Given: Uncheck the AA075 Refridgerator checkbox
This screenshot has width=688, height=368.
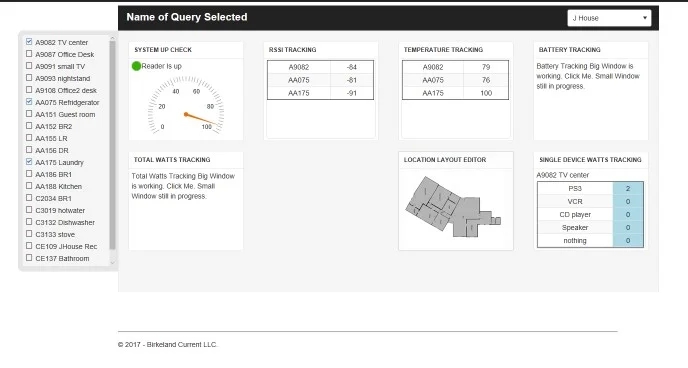Looking at the screenshot, I should tap(29, 102).
